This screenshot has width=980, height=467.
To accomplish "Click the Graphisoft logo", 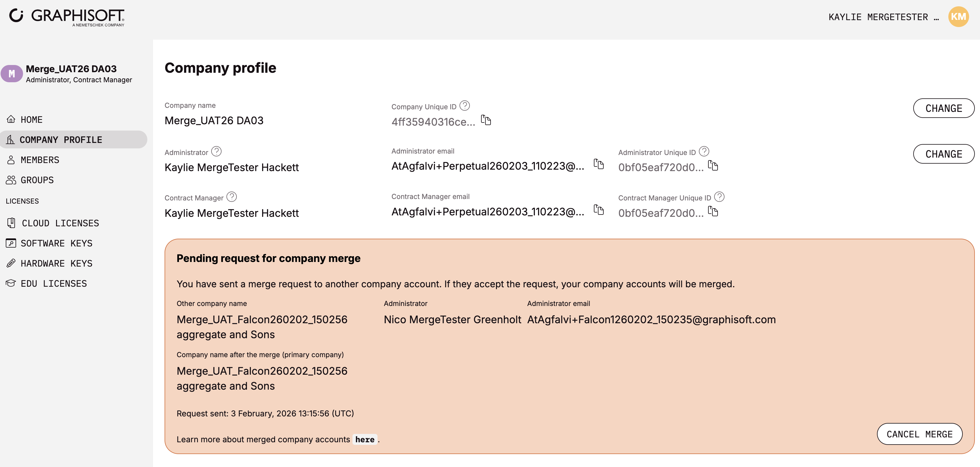I will (x=67, y=17).
